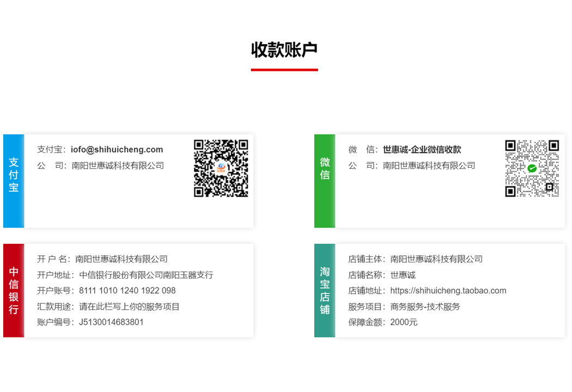Click the bank branch 中信银行股份有限公司南阳玉器支行
This screenshot has height=392, width=572.
(x=146, y=275)
